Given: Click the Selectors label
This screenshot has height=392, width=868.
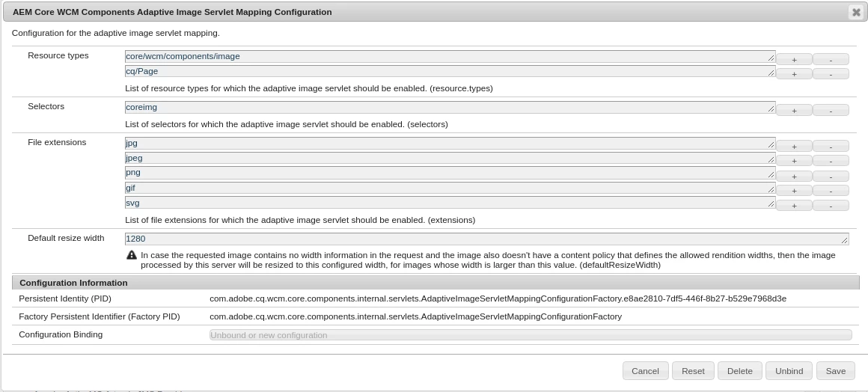Looking at the screenshot, I should (46, 106).
